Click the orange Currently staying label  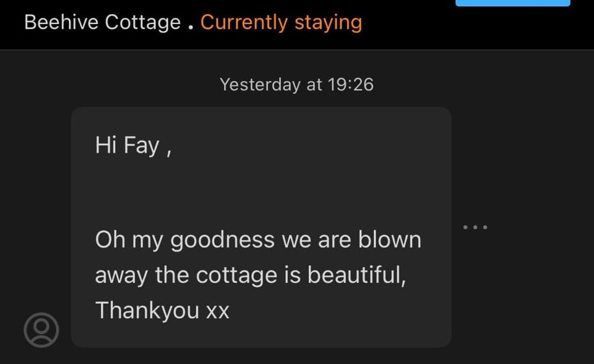(x=282, y=22)
